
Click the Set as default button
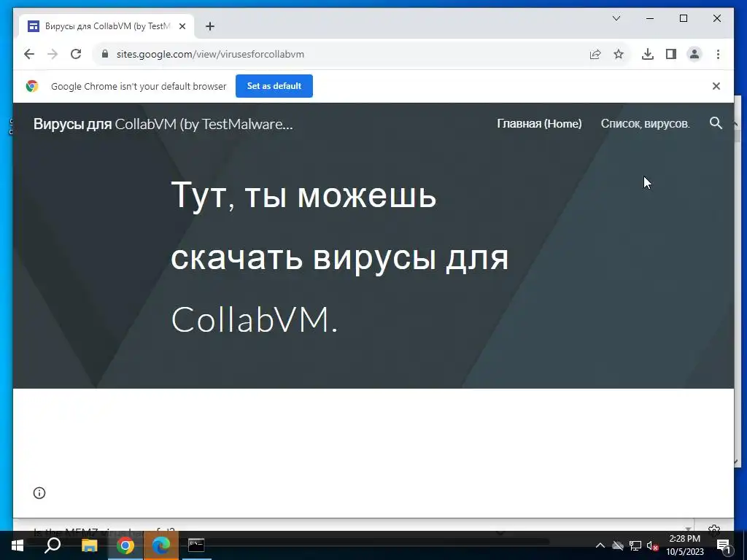tap(274, 86)
